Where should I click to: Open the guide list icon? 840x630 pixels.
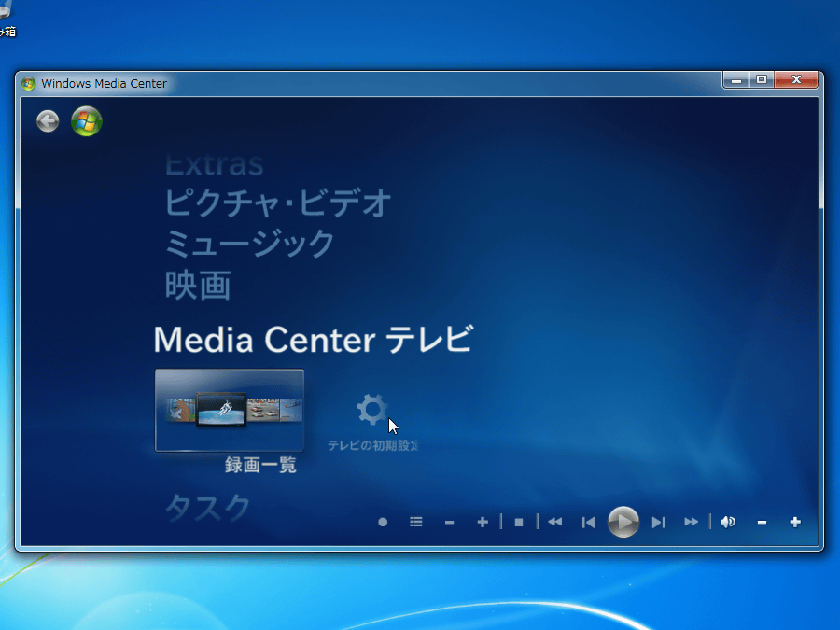click(415, 523)
